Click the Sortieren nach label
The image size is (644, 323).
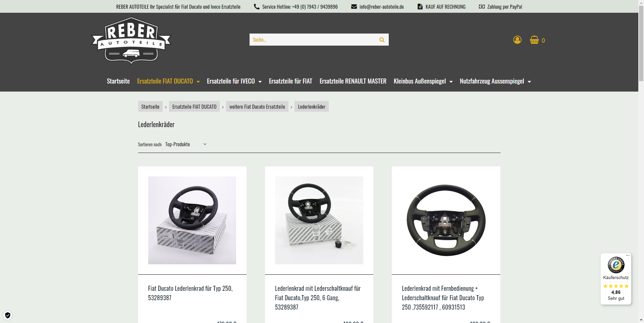[150, 145]
